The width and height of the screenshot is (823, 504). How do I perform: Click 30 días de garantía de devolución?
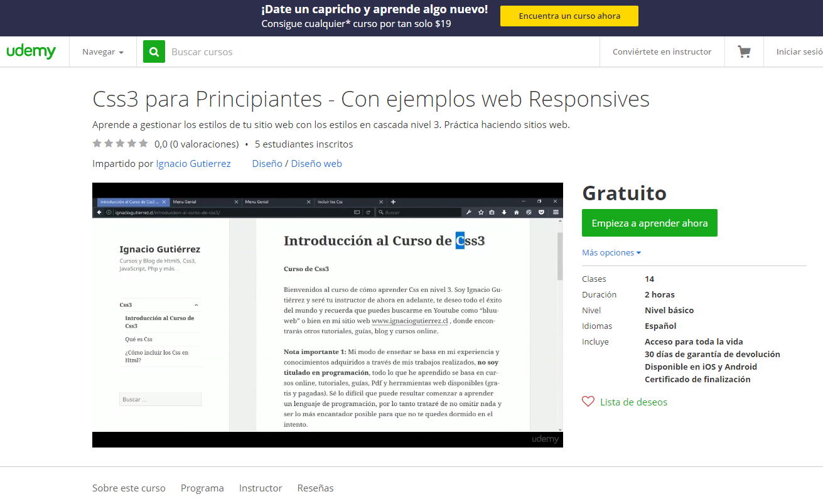pos(713,354)
